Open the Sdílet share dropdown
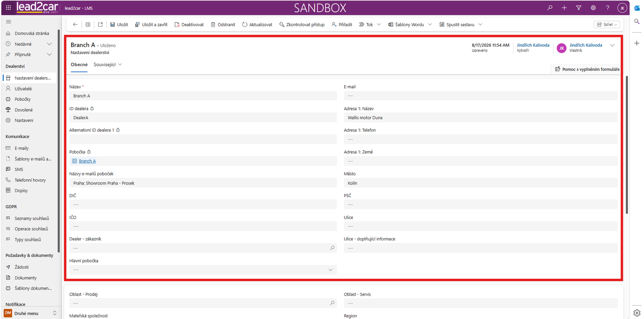 click(607, 25)
